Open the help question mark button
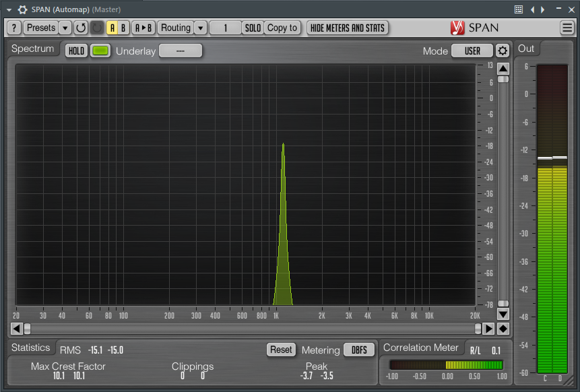This screenshot has width=580, height=392. (x=14, y=28)
